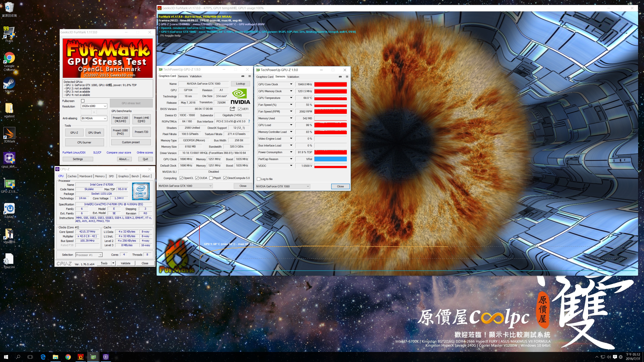Click the Bus Interface question mark icon
The height and width of the screenshot is (362, 644).
[x=249, y=121]
